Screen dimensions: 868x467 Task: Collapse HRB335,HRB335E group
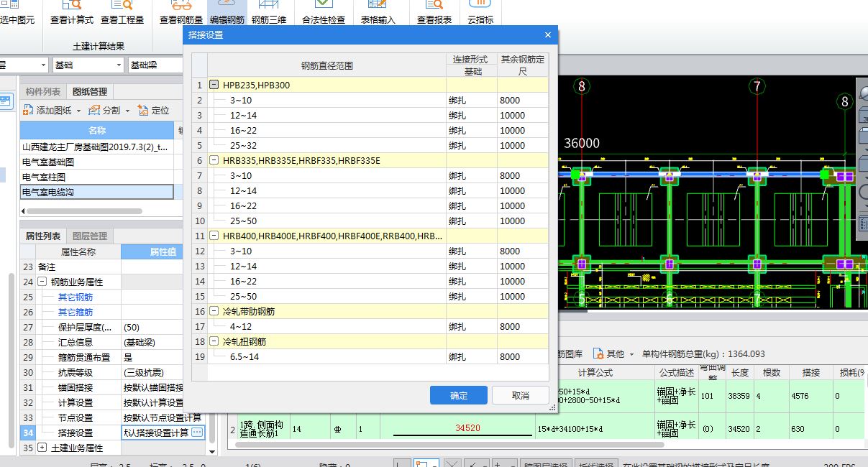(214, 160)
